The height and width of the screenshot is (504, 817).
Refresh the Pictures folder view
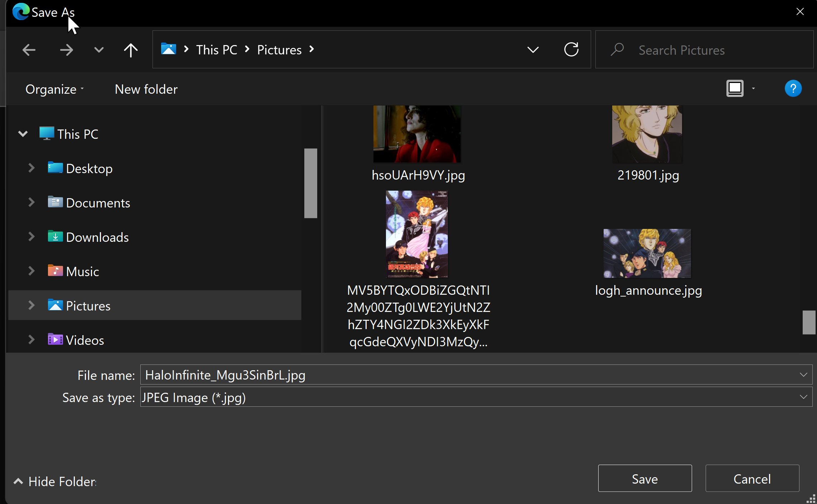571,49
